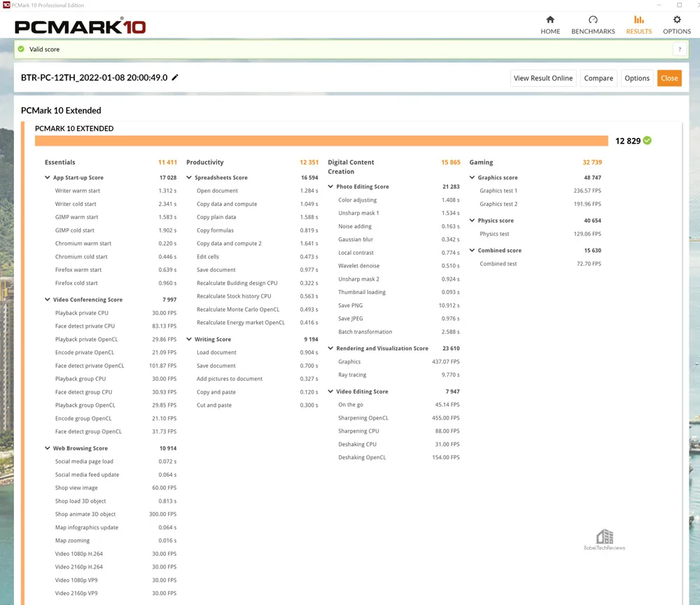
Task: Click the Face detect private OpenCL row
Action: (x=115, y=366)
